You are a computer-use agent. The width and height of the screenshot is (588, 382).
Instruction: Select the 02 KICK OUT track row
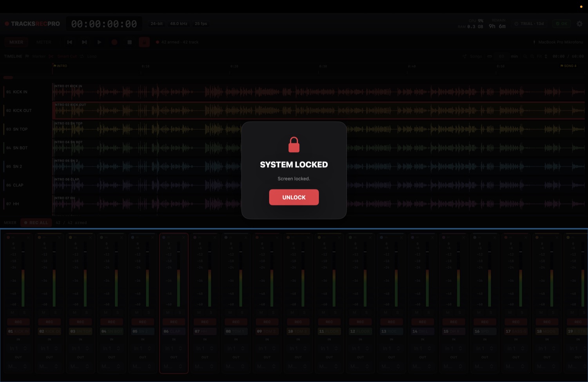[27, 111]
